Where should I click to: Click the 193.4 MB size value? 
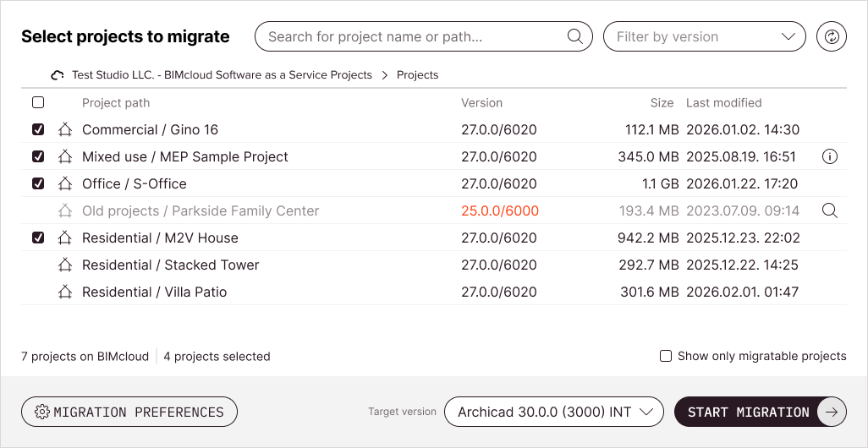click(x=650, y=210)
